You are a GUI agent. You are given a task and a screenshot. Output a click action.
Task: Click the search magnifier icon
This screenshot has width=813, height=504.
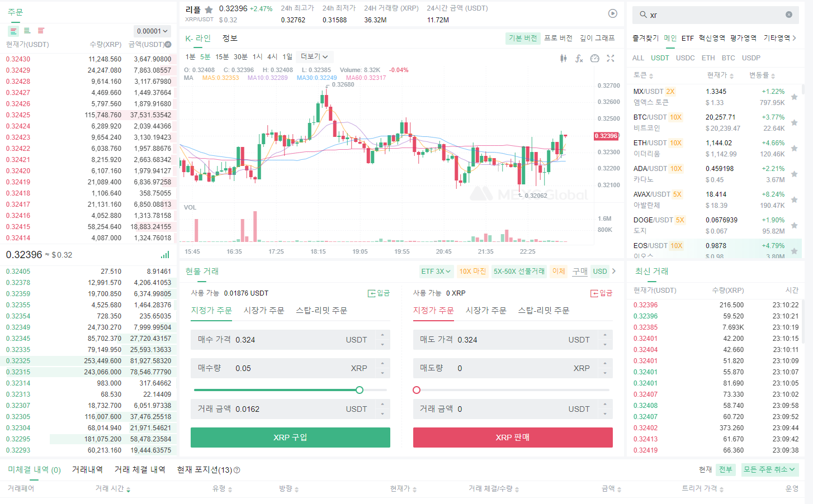click(643, 15)
